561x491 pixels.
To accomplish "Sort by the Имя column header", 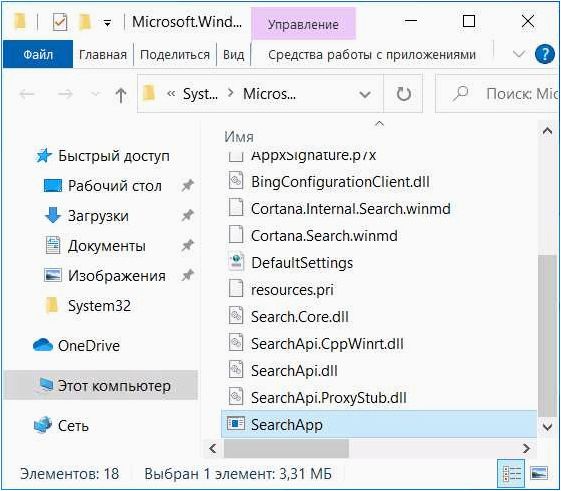I will tap(239, 137).
